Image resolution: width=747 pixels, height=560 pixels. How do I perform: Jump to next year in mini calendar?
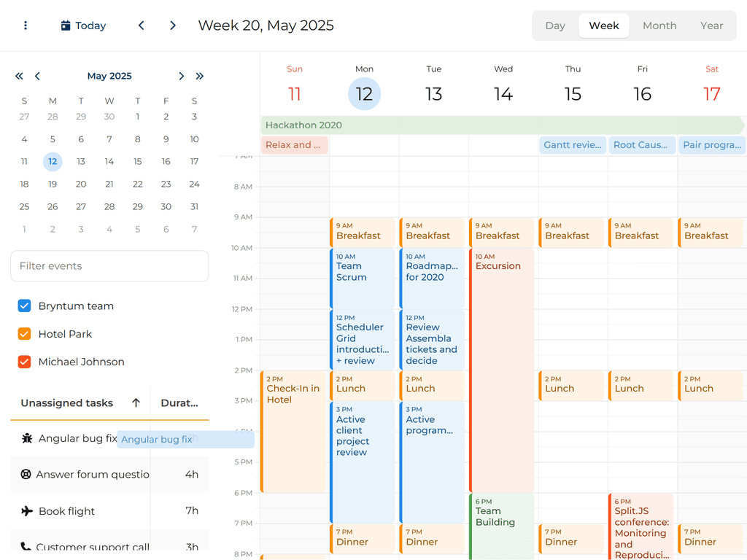tap(200, 76)
